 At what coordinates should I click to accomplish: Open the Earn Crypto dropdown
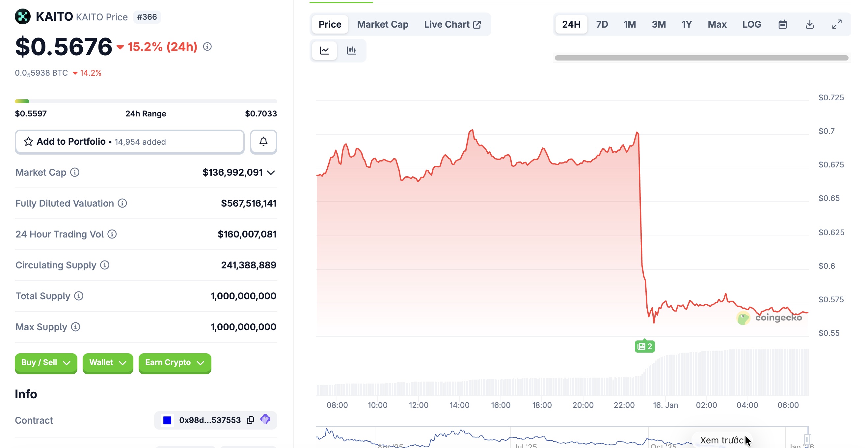tap(175, 362)
